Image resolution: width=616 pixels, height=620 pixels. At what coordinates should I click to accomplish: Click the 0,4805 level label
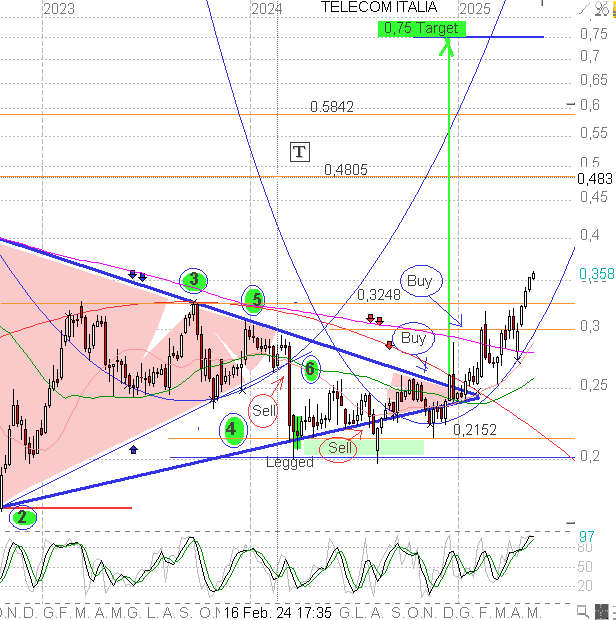pos(346,170)
